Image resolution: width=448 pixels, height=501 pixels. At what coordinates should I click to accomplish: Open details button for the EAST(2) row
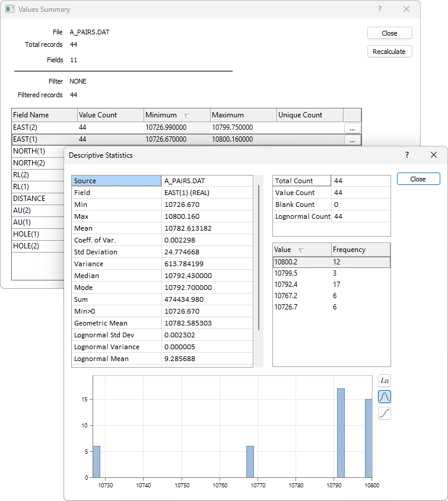[352, 128]
